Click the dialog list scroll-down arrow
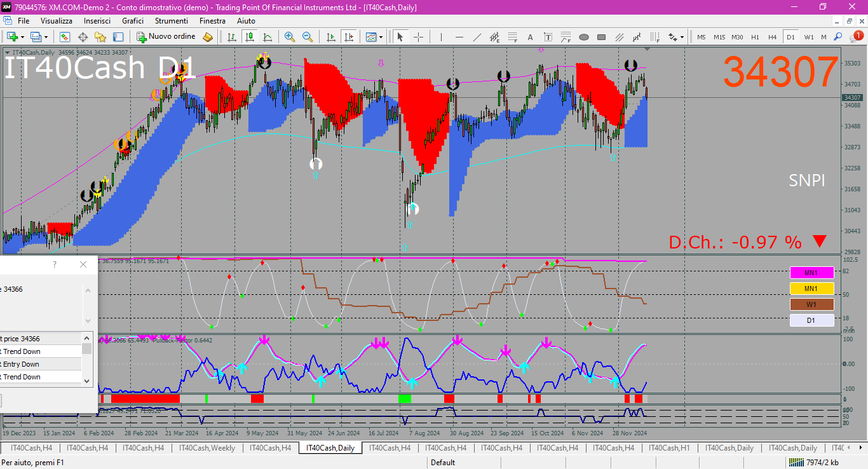Screen dimensions: 868x469 tap(87, 380)
